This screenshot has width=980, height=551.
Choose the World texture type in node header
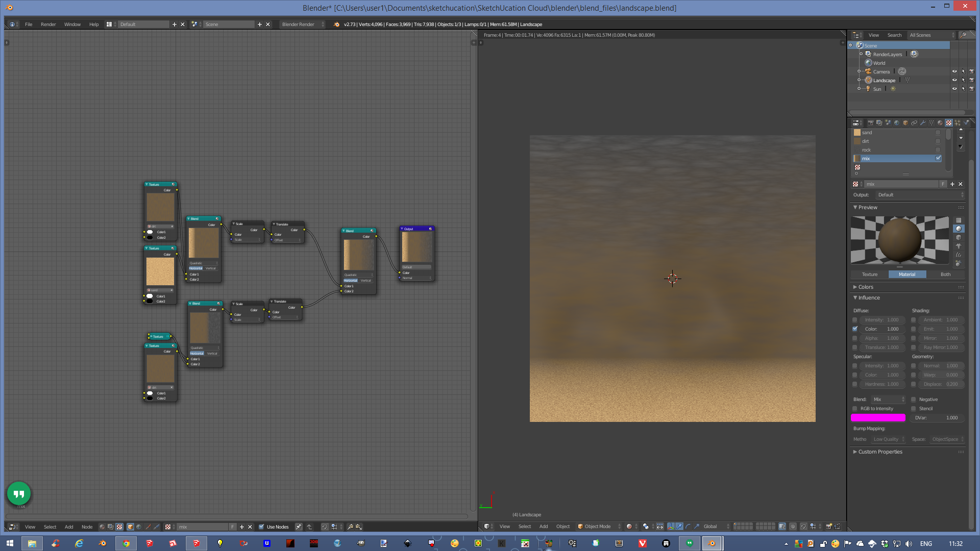coord(139,527)
